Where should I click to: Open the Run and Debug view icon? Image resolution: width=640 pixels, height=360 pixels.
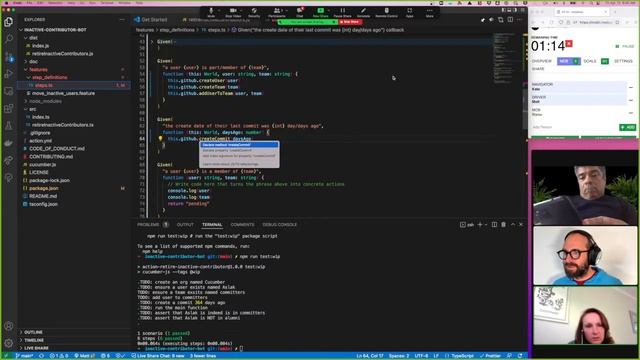pos(9,74)
